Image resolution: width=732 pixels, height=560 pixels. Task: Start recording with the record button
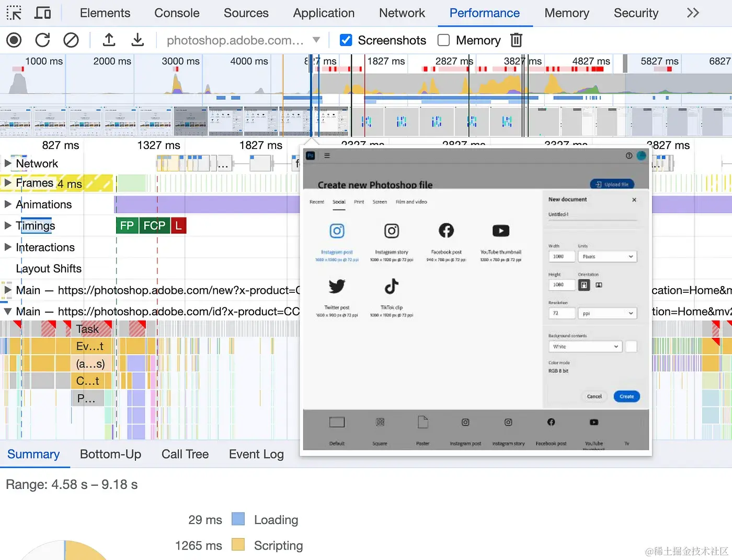pyautogui.click(x=14, y=40)
